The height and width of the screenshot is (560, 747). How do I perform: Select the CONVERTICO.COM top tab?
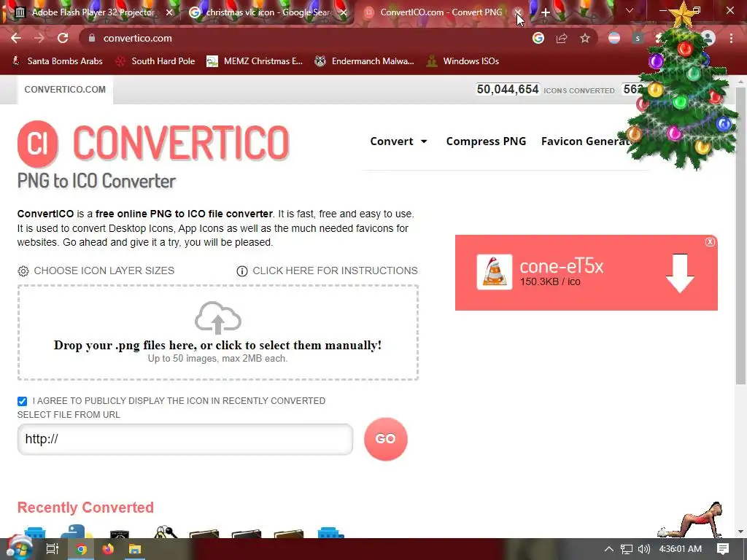point(65,90)
